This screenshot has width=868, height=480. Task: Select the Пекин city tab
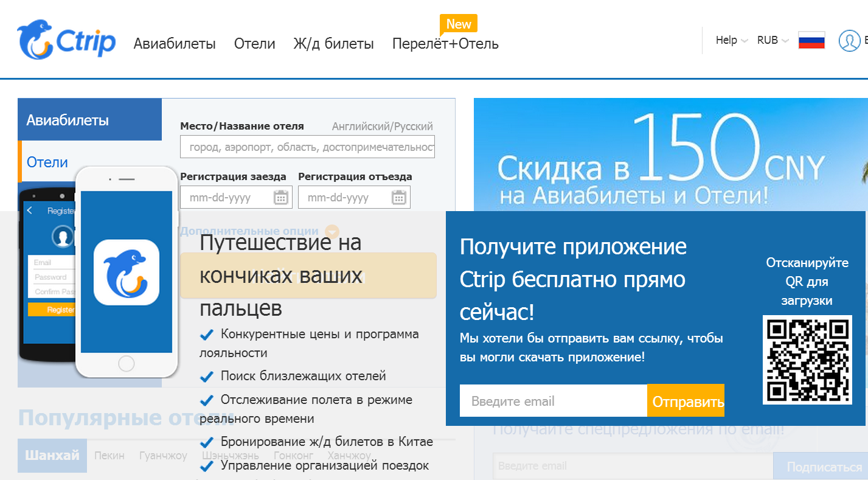click(109, 456)
